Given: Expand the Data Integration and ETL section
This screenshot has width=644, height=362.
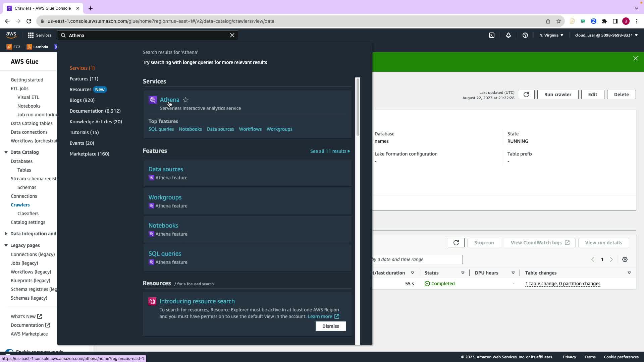Looking at the screenshot, I should click(6, 234).
